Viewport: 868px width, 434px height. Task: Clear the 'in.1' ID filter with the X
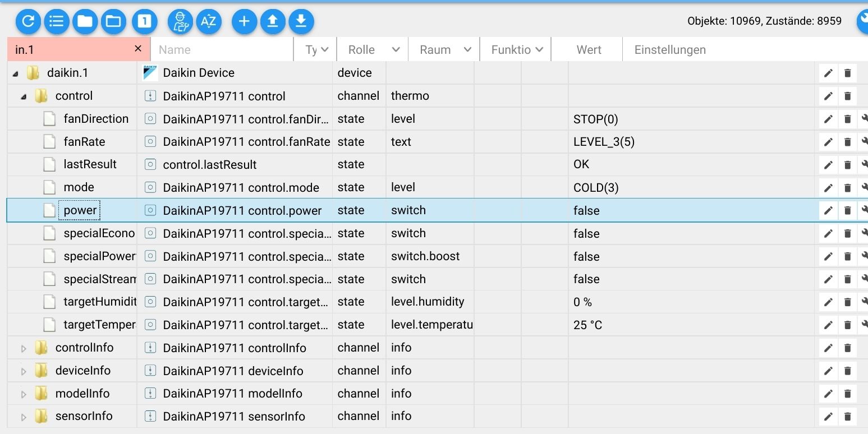[138, 49]
